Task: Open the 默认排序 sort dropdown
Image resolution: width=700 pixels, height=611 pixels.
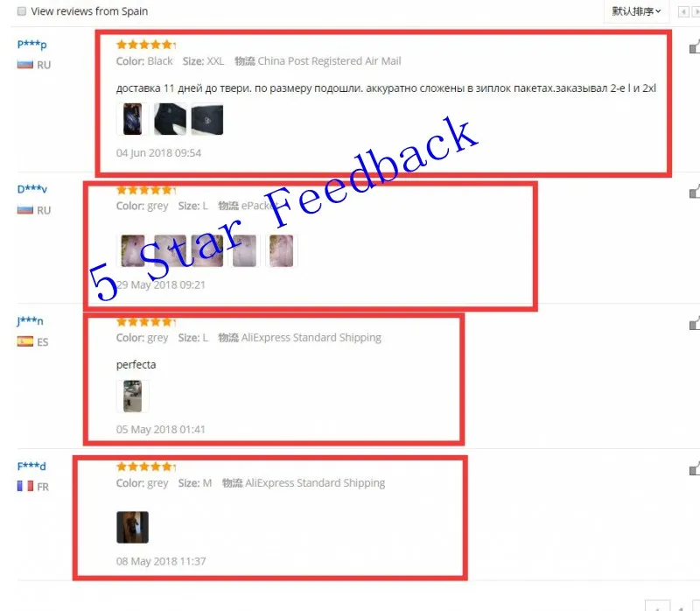Action: click(636, 11)
